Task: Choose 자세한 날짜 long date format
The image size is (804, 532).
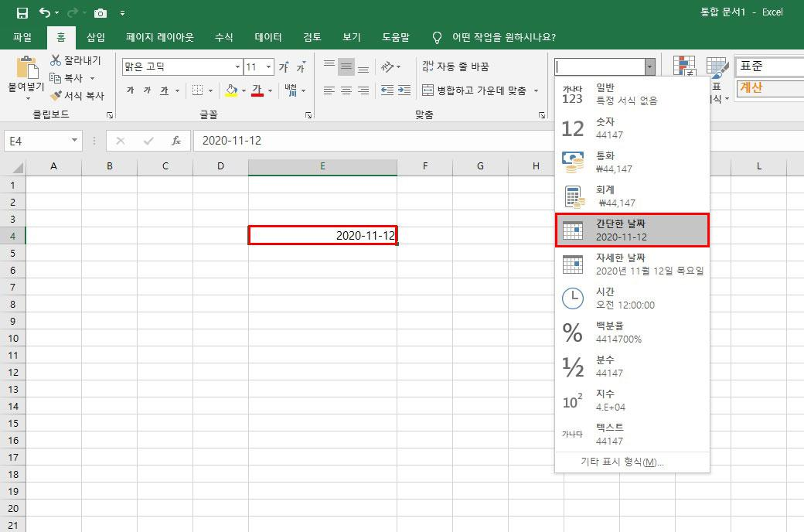Action: tap(632, 264)
